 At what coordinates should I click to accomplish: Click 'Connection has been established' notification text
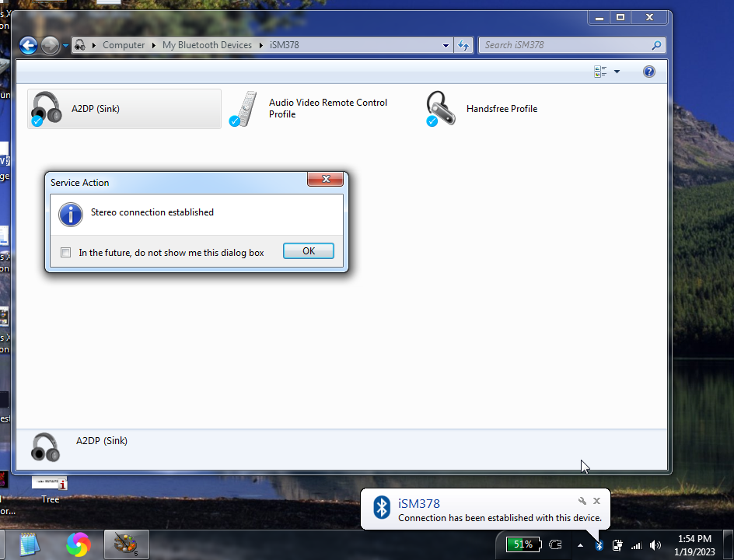point(500,518)
